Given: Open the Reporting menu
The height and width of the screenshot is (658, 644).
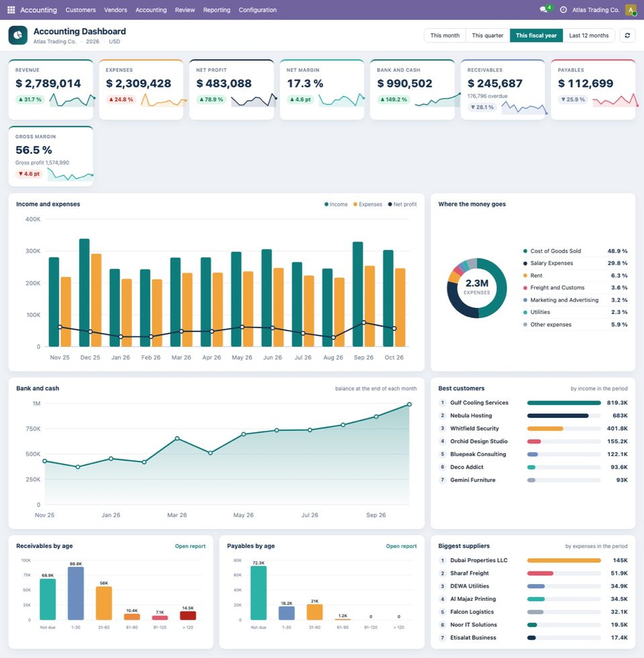Looking at the screenshot, I should point(217,9).
